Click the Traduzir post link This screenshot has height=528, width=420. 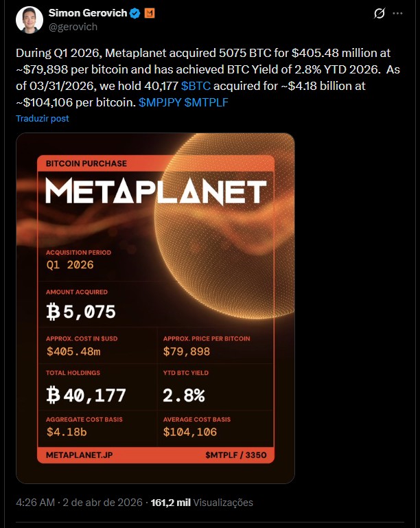tap(43, 118)
